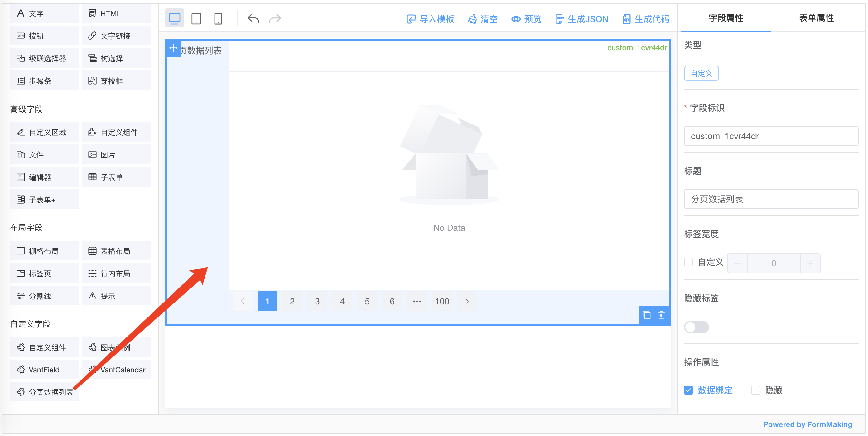
Task: Open previous page with the left chevron
Action: pos(242,301)
